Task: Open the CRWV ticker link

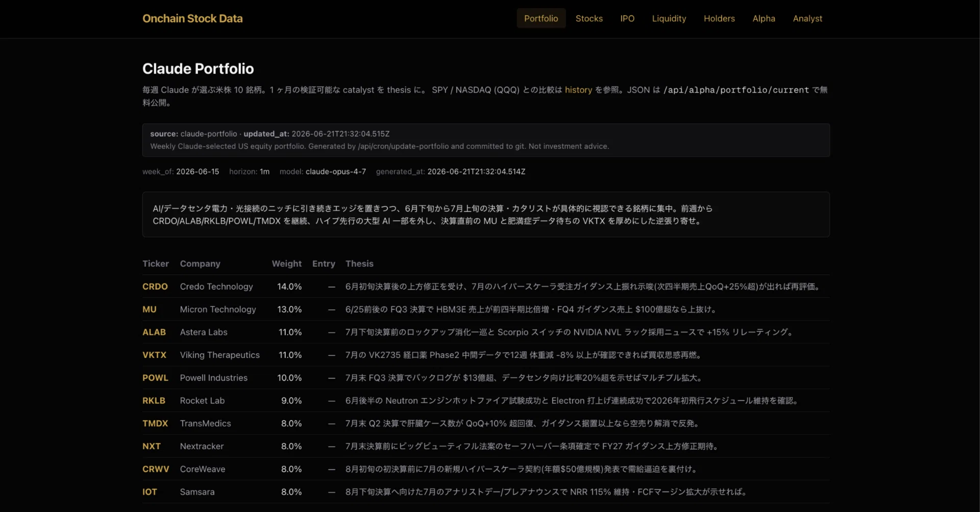Action: click(x=156, y=469)
